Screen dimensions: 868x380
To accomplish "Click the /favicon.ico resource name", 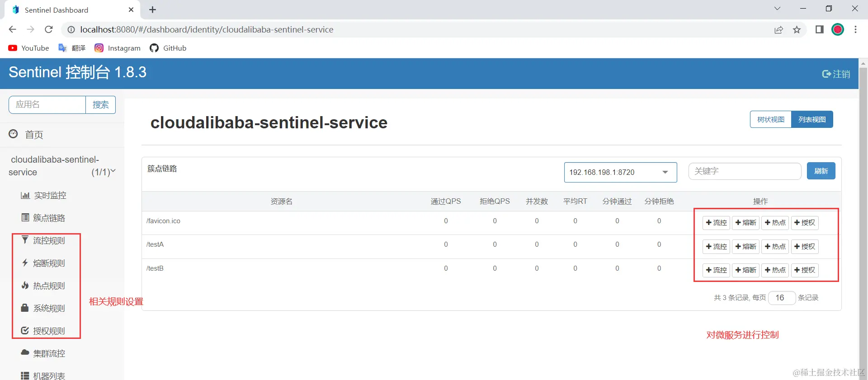I will pos(163,221).
